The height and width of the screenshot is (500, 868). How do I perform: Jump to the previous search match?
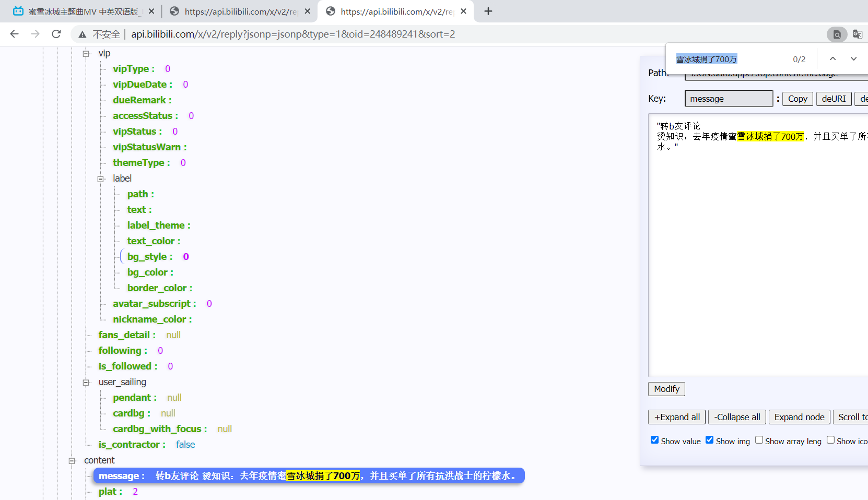pyautogui.click(x=833, y=59)
